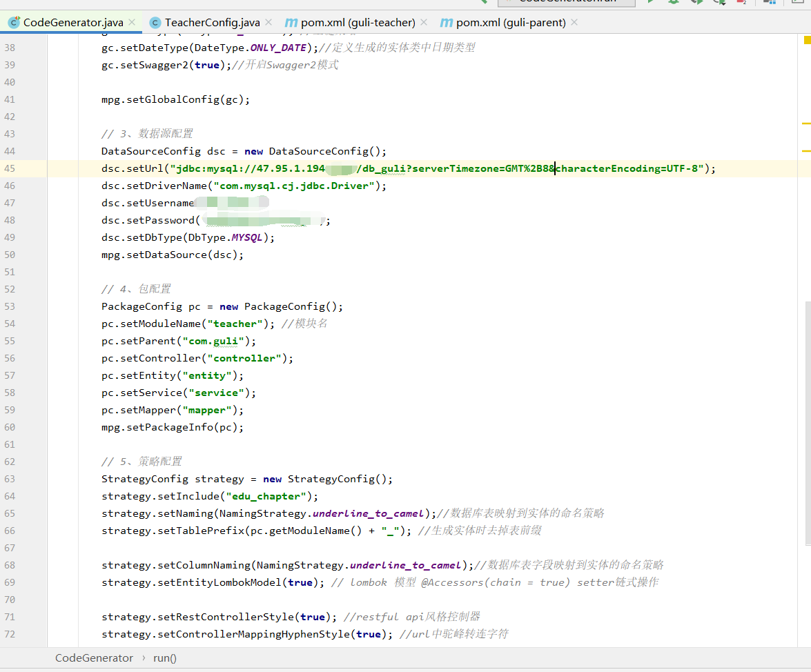811x672 pixels.
Task: Select the pom.xml (guli-teacher) tab
Action: tap(358, 23)
